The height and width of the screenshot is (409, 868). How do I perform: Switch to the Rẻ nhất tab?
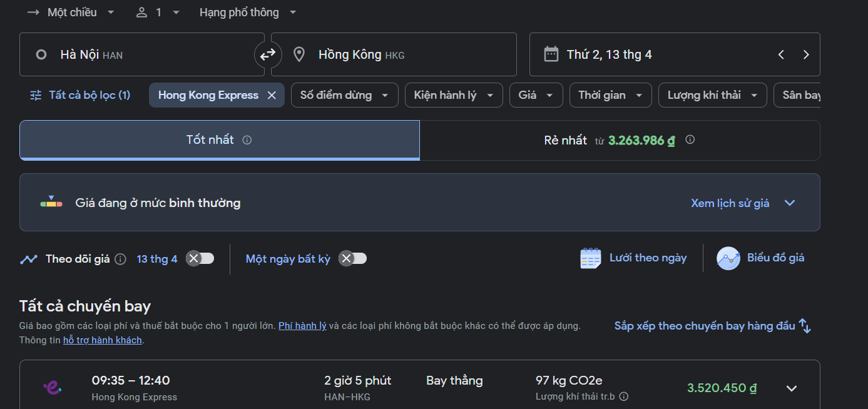(x=619, y=139)
